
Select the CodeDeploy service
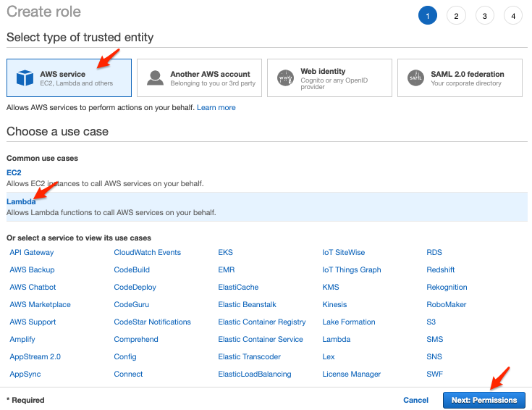135,287
